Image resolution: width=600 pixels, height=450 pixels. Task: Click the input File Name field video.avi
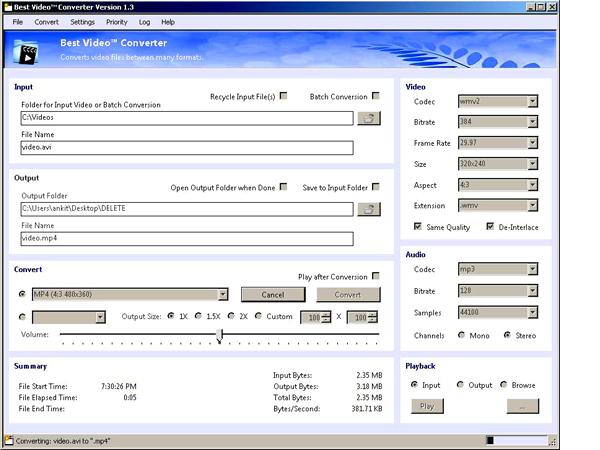[187, 148]
